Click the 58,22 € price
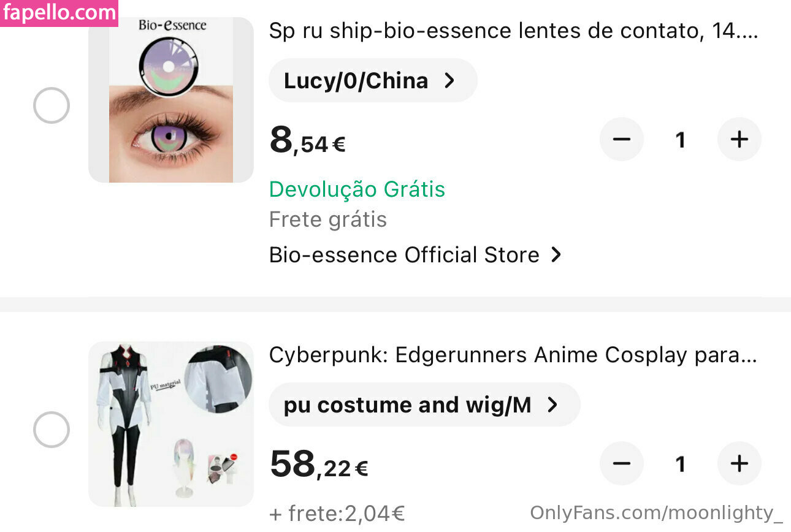Screen dimensions: 791x532 [319, 465]
